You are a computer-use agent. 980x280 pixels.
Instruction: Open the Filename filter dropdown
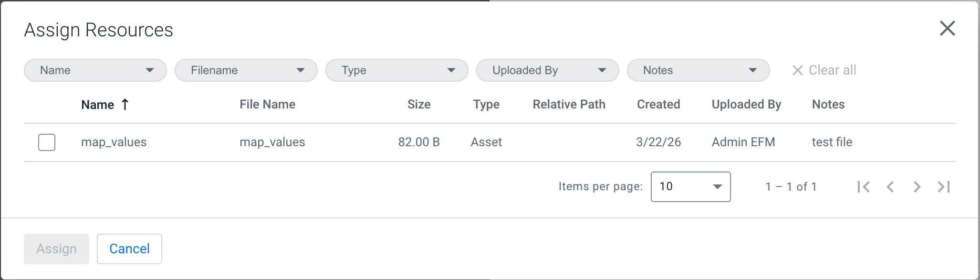point(246,70)
